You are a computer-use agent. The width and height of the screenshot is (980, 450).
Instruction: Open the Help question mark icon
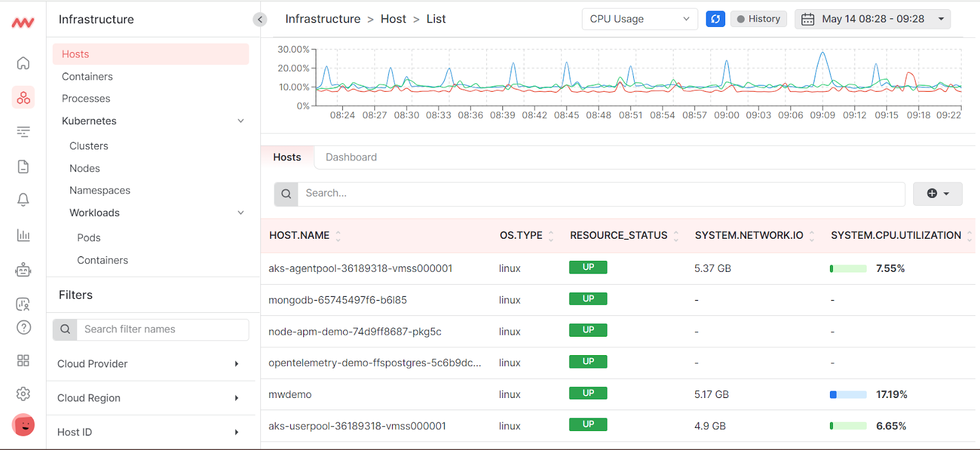(x=23, y=328)
